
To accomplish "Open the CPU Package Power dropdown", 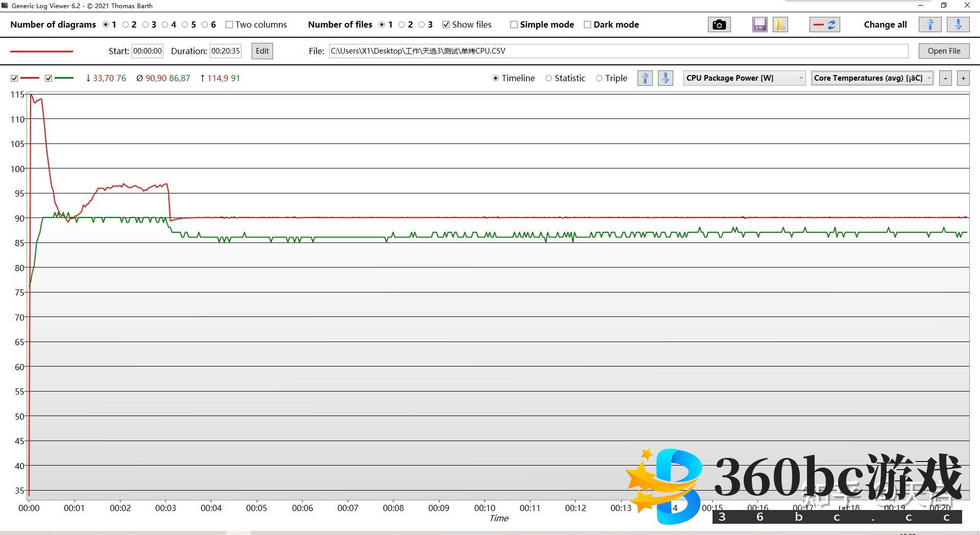I will tap(744, 78).
